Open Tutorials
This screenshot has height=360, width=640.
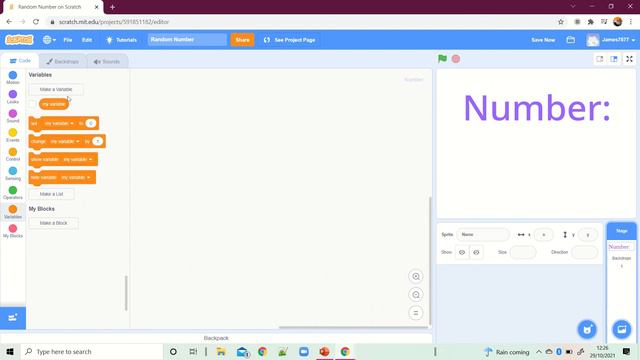(122, 40)
